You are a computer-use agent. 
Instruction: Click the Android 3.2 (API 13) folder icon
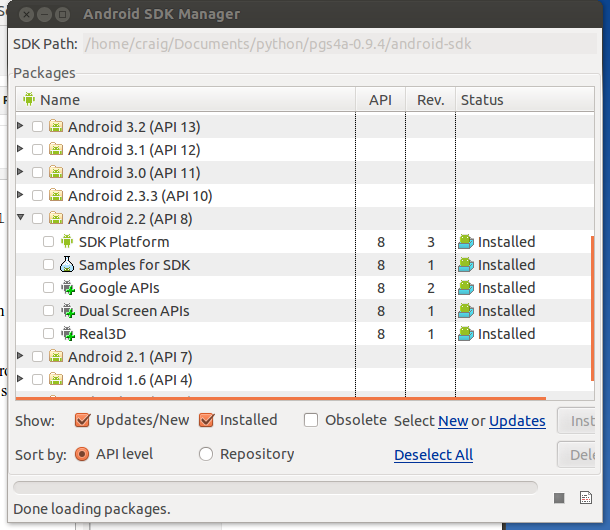tap(56, 126)
